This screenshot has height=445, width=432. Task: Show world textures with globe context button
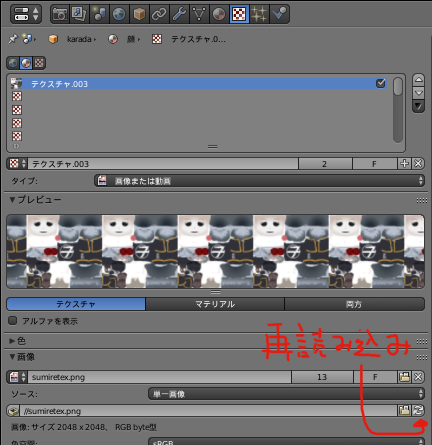[13, 63]
